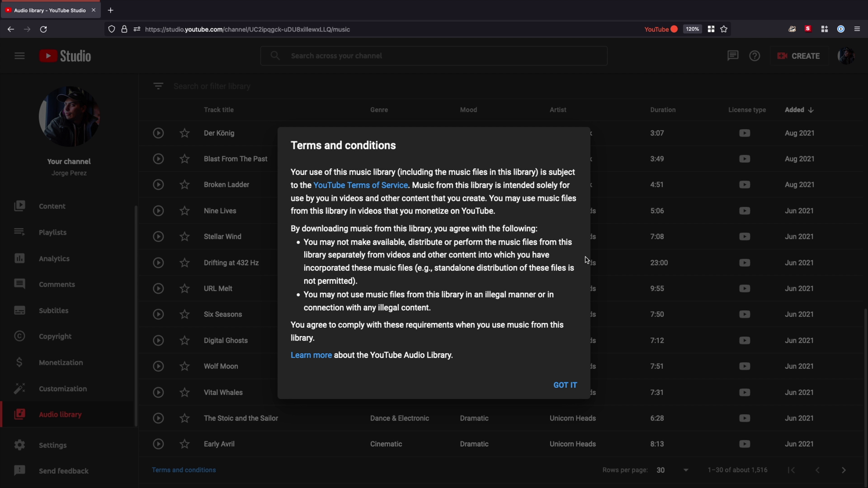Click the Search across your channel box

[x=434, y=56]
